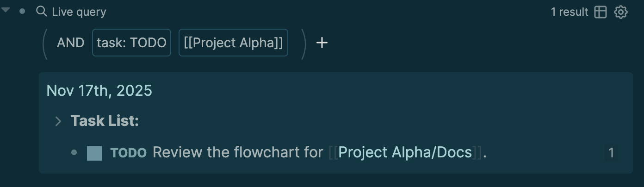Click the bullet beside Live query
The image size is (644, 187).
tap(22, 11)
